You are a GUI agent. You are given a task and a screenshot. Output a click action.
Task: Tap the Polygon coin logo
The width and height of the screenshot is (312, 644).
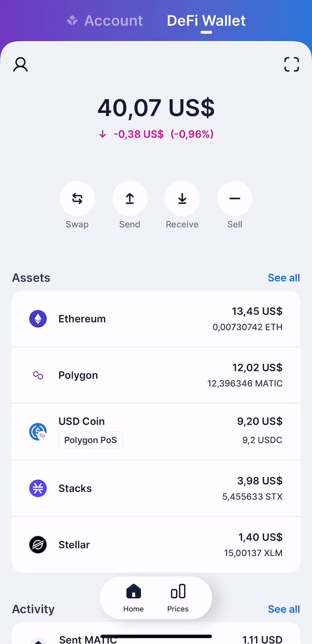point(38,375)
